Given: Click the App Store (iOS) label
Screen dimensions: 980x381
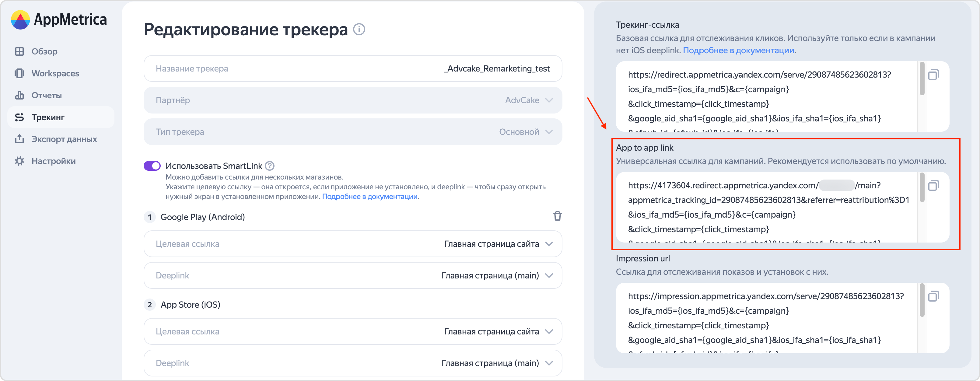Looking at the screenshot, I should pos(190,305).
